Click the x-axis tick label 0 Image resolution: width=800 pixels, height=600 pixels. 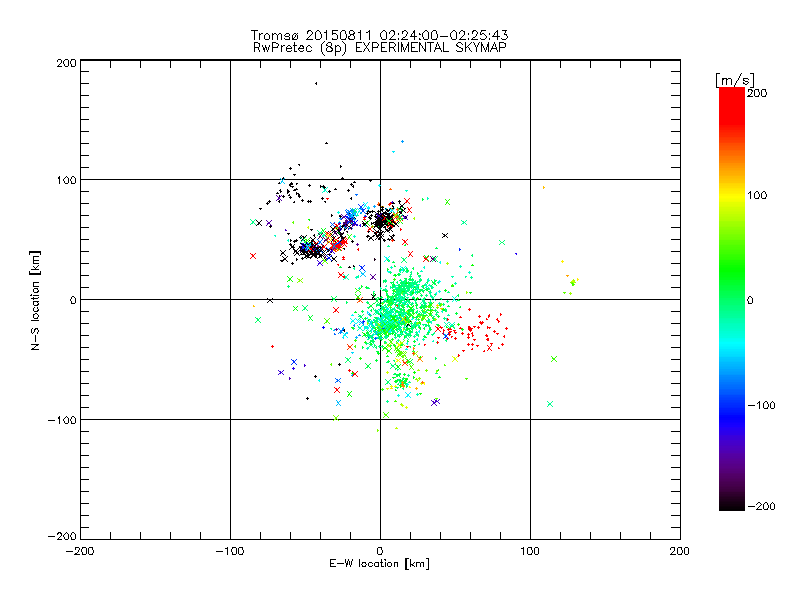point(380,551)
